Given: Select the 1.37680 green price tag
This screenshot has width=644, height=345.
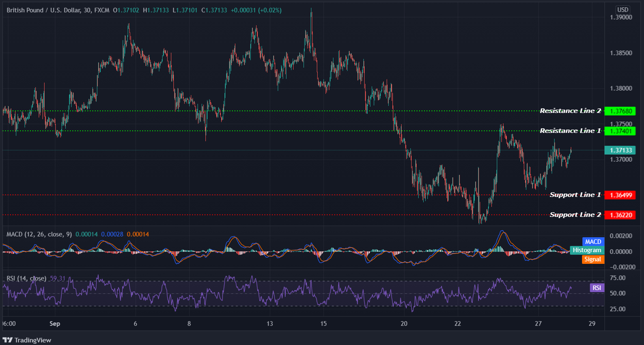Looking at the screenshot, I should [x=620, y=111].
